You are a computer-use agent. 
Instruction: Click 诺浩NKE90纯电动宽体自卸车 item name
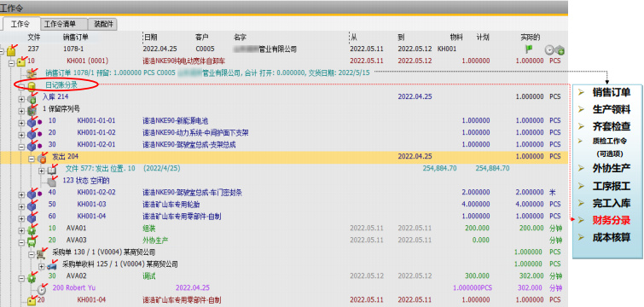tap(184, 61)
